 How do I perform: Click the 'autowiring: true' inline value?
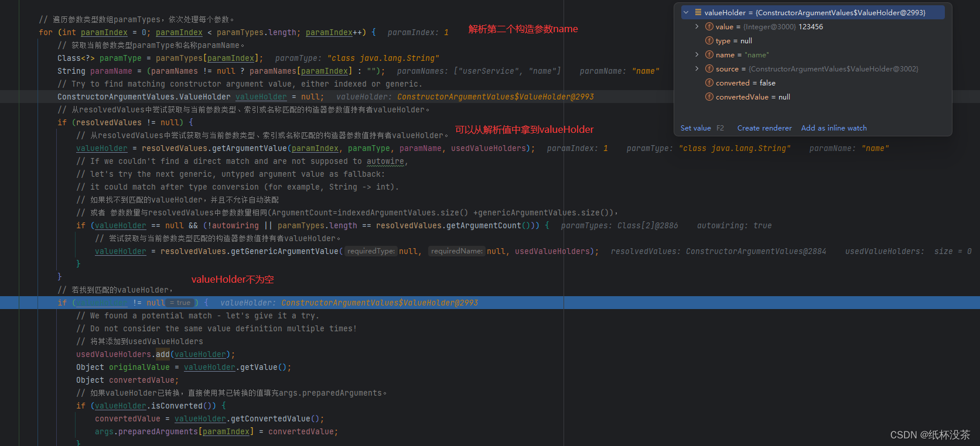(x=734, y=225)
